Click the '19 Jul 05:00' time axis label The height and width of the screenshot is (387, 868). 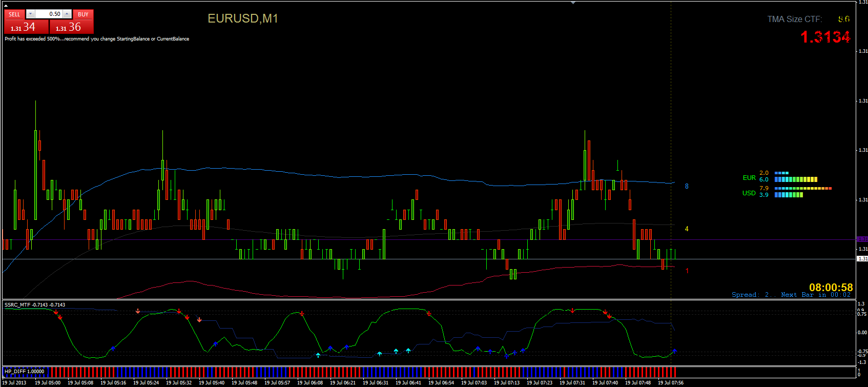pyautogui.click(x=48, y=383)
